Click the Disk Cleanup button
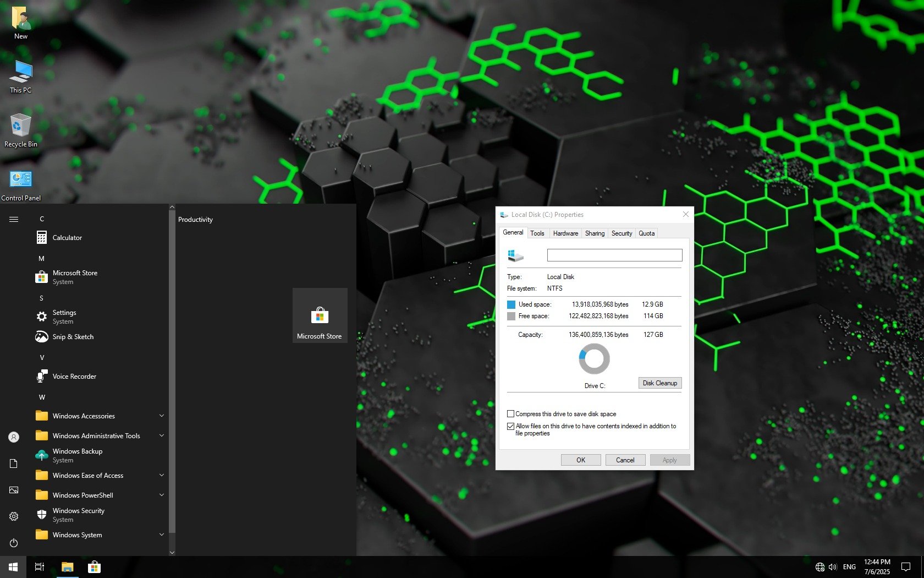 (x=659, y=383)
